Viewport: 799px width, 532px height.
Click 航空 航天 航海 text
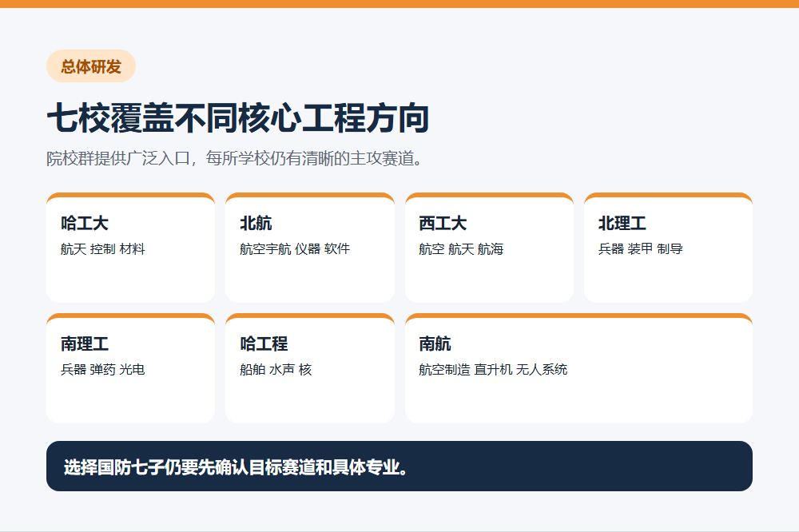(461, 248)
